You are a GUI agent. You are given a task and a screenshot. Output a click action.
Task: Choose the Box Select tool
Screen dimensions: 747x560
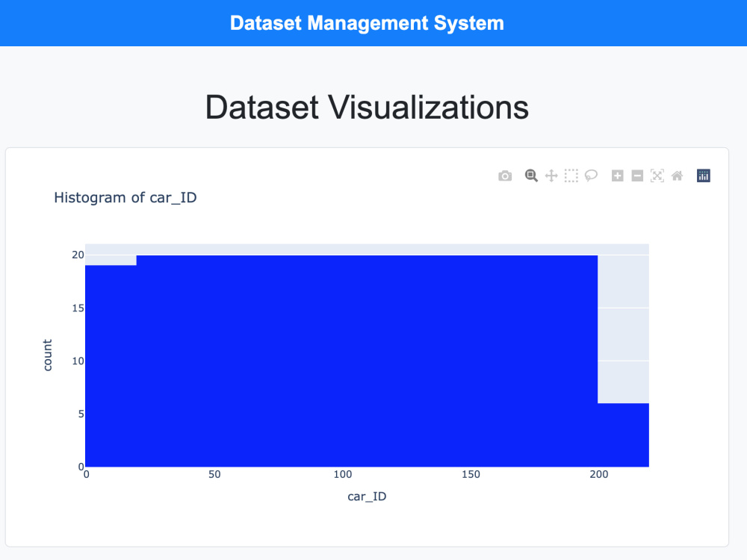click(x=571, y=175)
